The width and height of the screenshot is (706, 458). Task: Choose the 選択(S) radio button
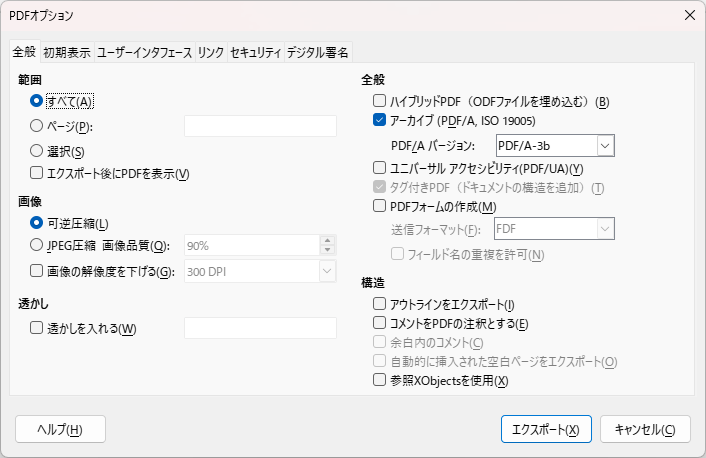coord(36,151)
